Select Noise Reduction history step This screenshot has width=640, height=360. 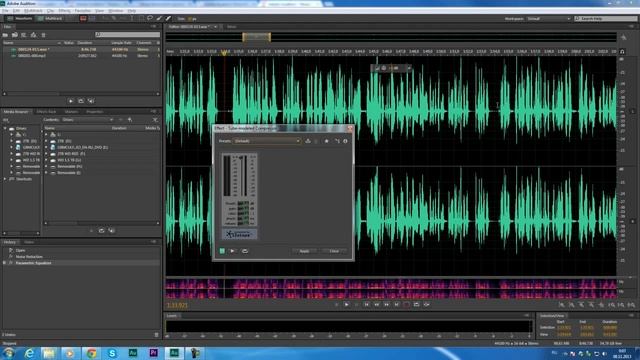pyautogui.click(x=29, y=257)
